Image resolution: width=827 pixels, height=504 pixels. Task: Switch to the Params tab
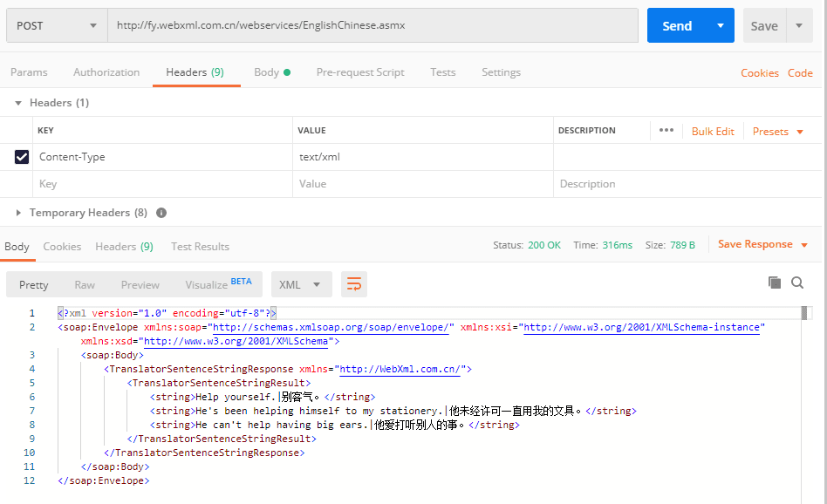coord(29,72)
